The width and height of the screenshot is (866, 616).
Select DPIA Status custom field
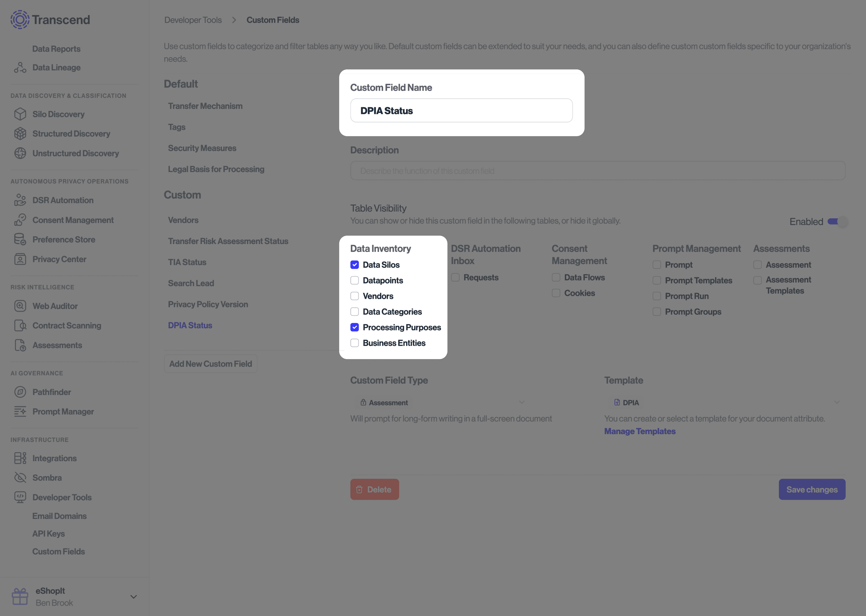[190, 325]
